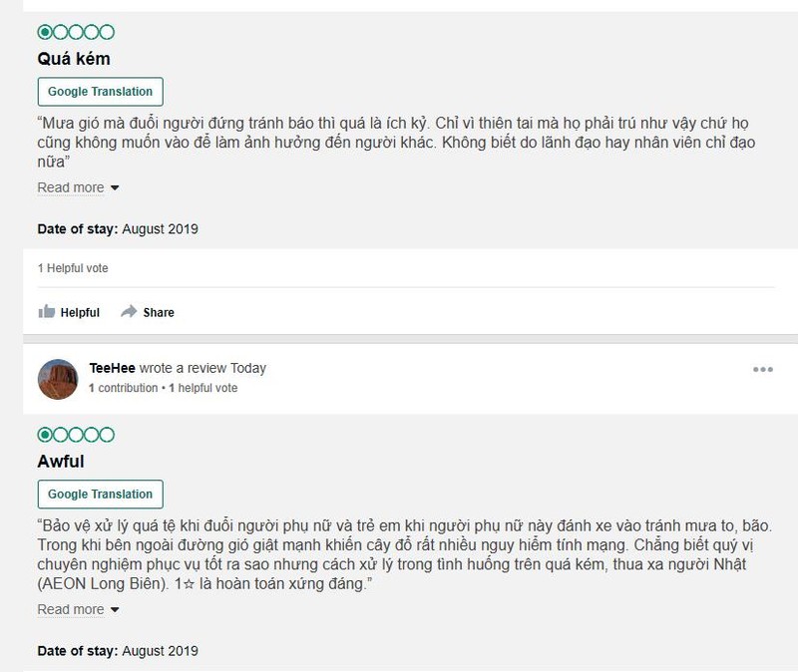Click the Share label text

159,312
